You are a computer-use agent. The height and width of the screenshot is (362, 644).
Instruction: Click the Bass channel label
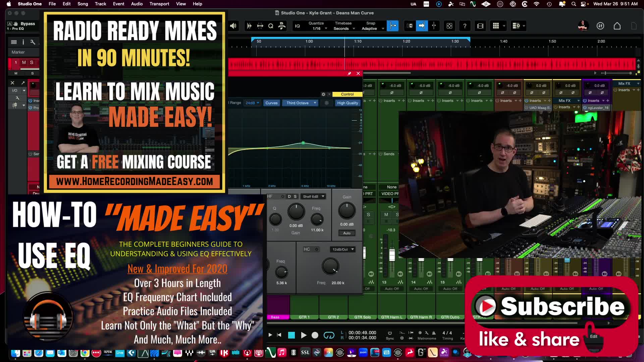coord(275,317)
